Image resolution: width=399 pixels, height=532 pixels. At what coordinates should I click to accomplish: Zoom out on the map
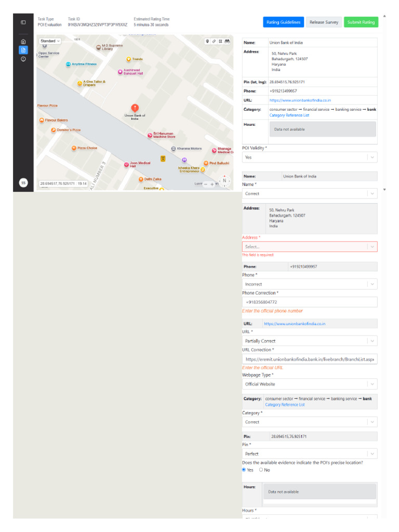(206, 184)
